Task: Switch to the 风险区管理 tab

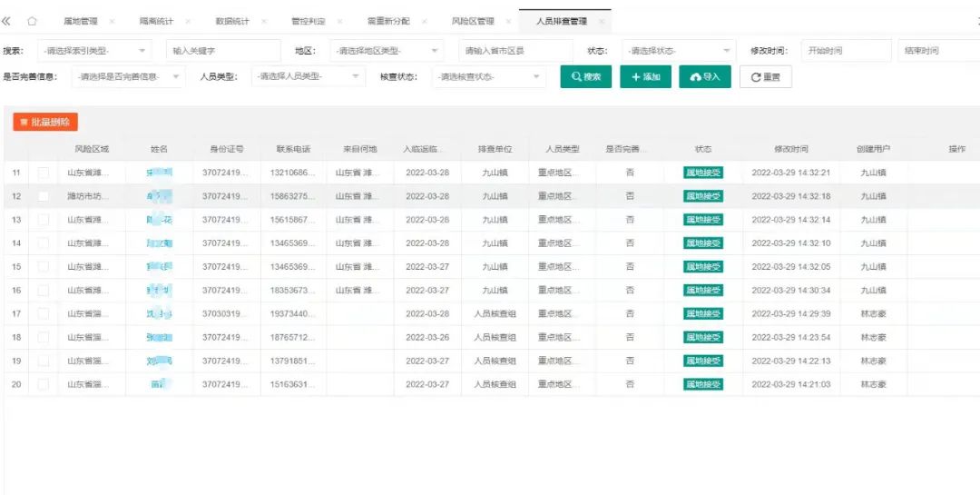Action: (472, 21)
